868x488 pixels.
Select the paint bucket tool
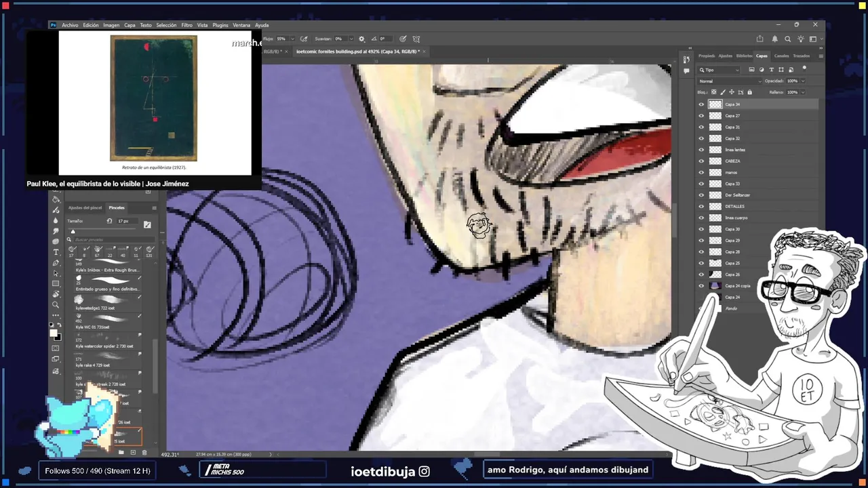56,199
